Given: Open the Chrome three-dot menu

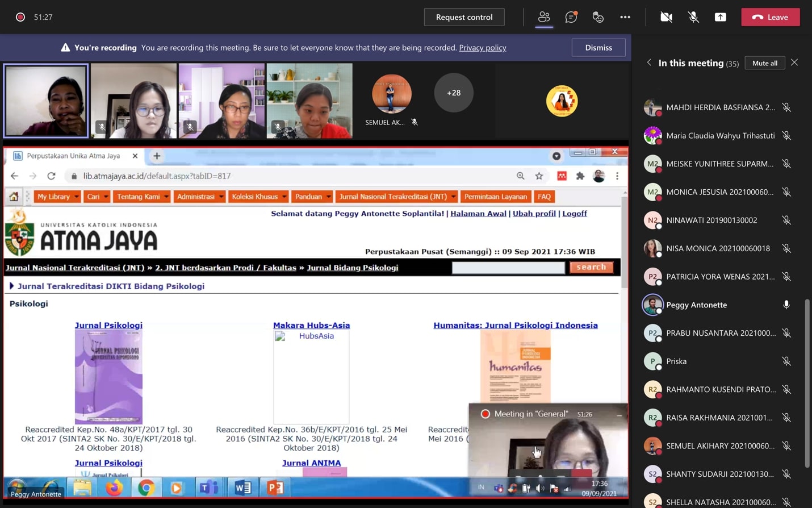Looking at the screenshot, I should pos(617,176).
